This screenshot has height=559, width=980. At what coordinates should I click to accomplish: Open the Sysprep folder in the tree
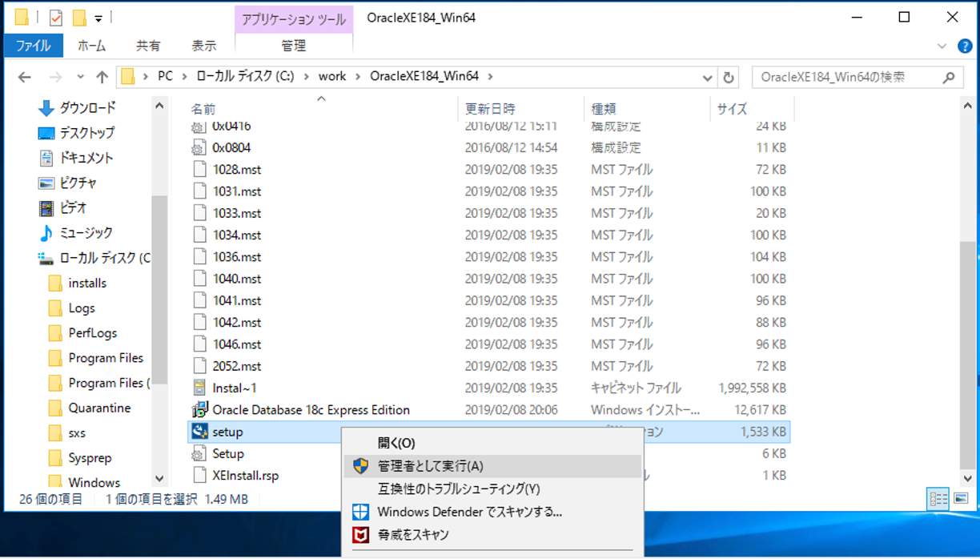tap(90, 458)
